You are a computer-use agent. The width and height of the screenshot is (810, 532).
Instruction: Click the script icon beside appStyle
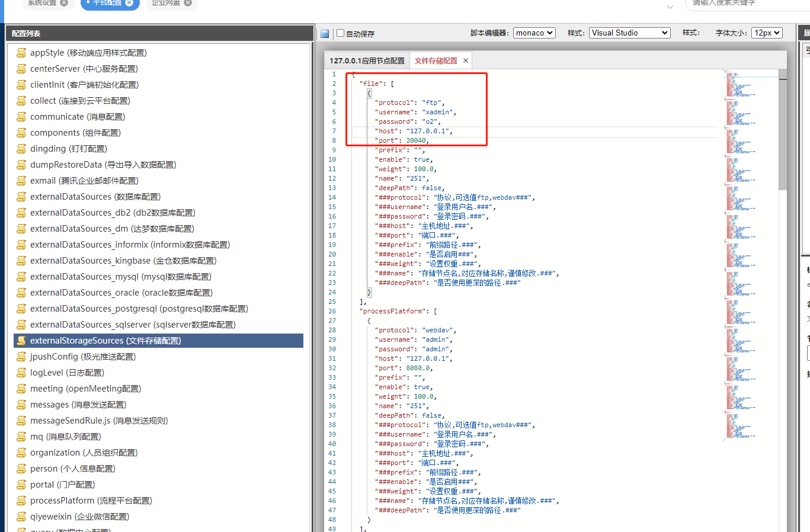point(21,53)
